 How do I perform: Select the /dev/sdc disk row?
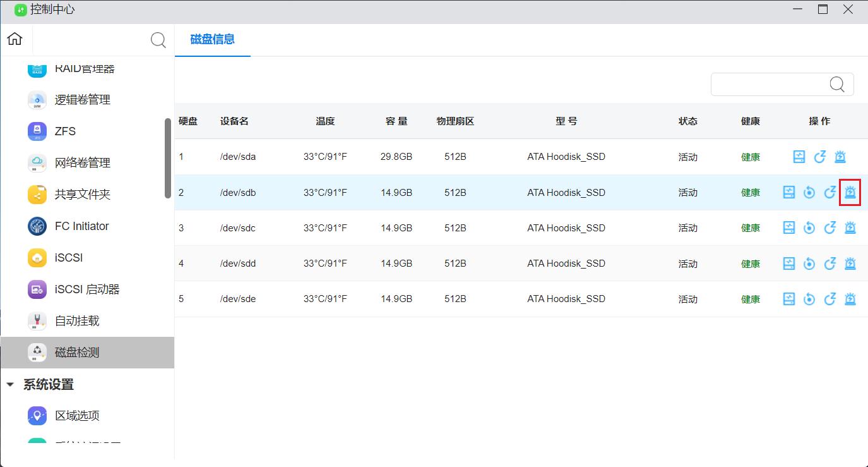pos(442,228)
